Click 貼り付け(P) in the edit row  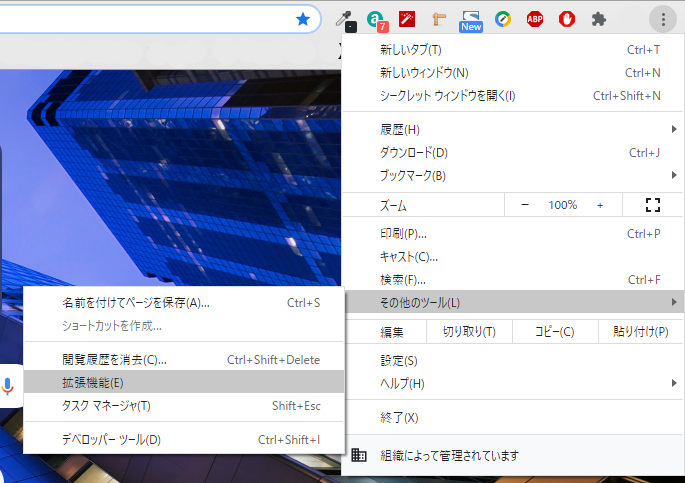pos(641,332)
